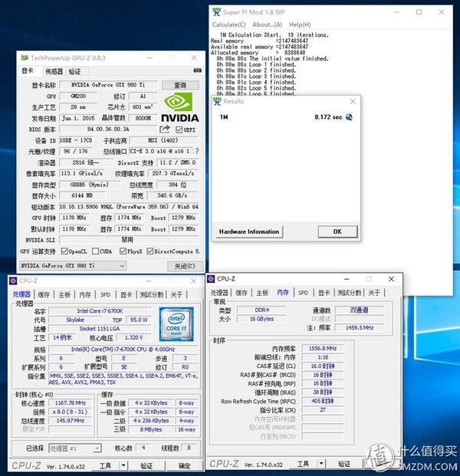Open the About...(A) menu in Super PI
460x476 pixels.
coord(268,25)
